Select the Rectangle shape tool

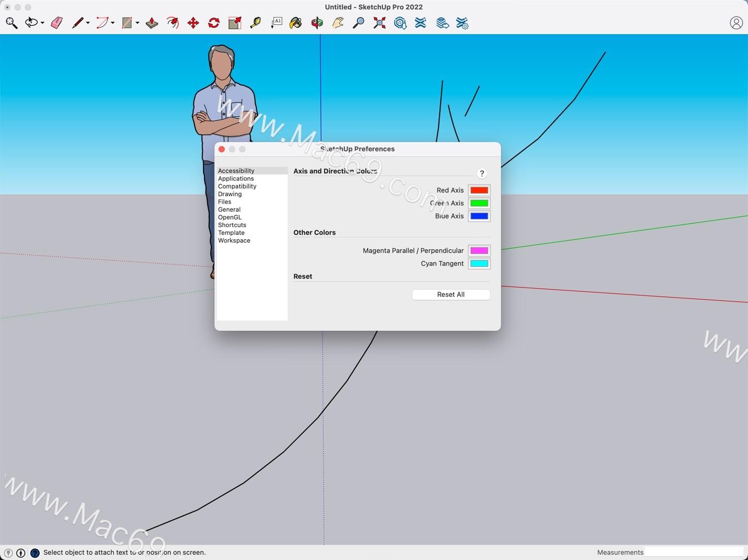pyautogui.click(x=127, y=23)
